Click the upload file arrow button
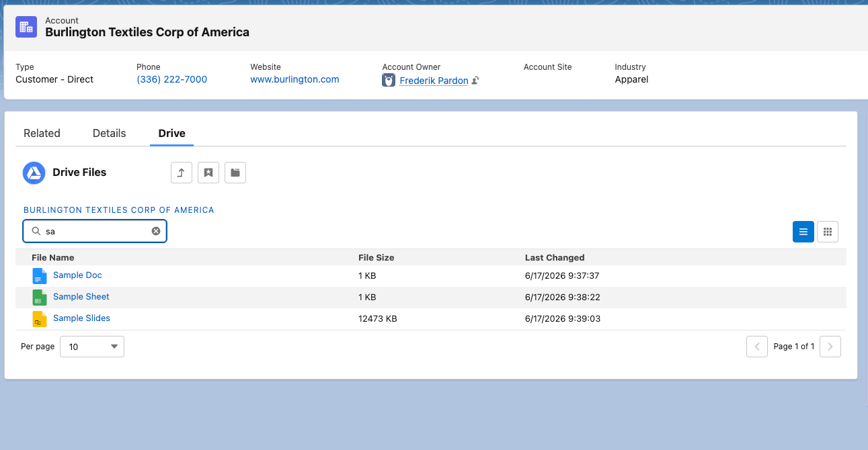The image size is (868, 450). pos(181,173)
